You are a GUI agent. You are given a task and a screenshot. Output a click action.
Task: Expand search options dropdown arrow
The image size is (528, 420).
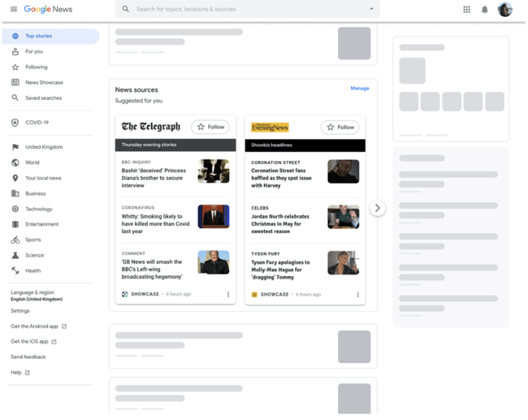(x=371, y=9)
